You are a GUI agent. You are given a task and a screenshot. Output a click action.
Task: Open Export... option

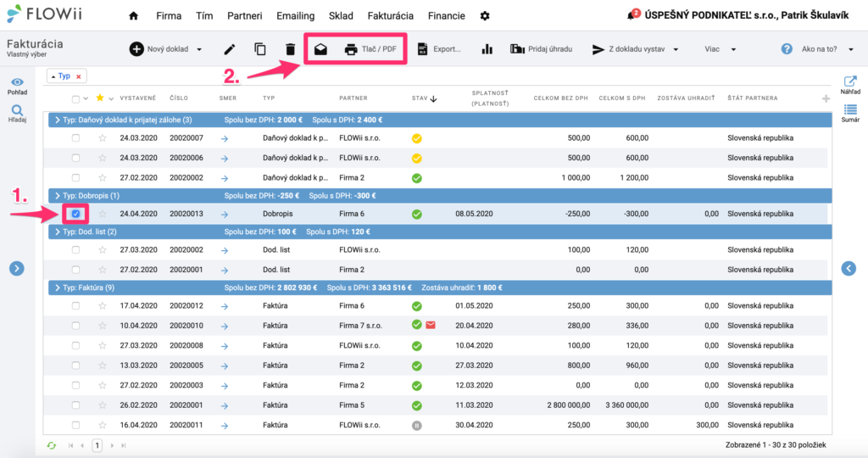(x=439, y=49)
